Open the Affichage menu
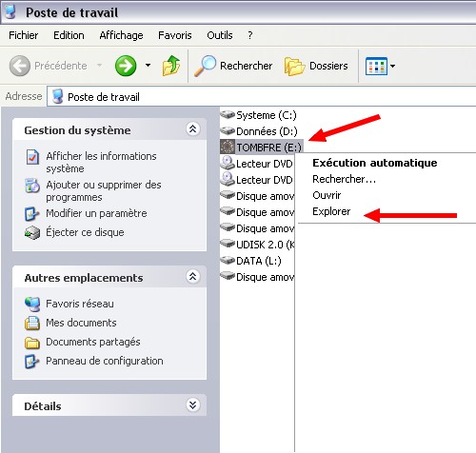 [x=121, y=35]
